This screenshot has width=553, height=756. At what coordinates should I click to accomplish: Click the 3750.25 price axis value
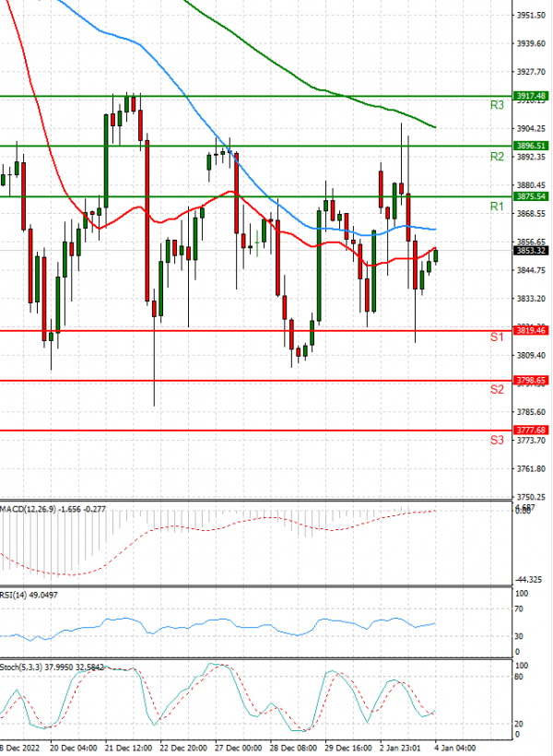pyautogui.click(x=531, y=497)
